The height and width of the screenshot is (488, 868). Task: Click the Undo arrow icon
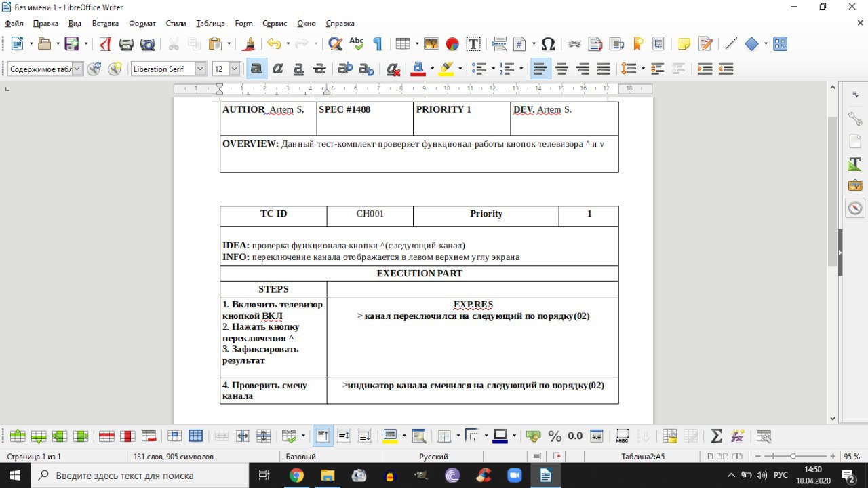click(273, 44)
